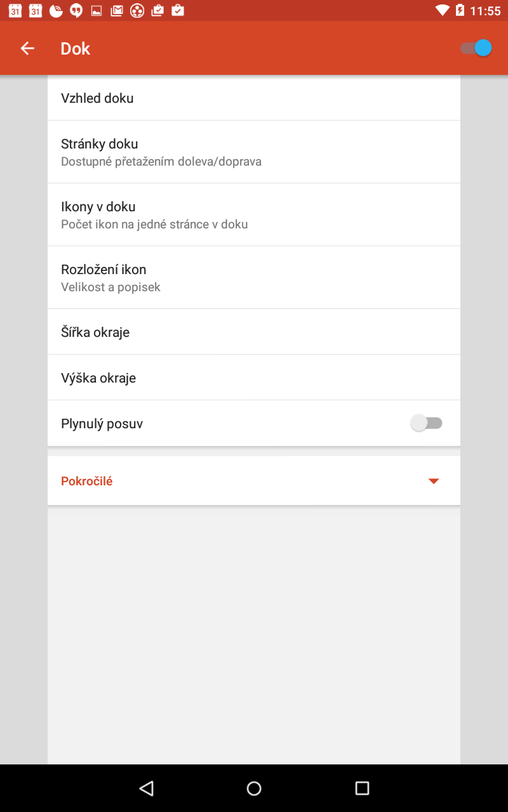Viewport: 508px width, 812px height.
Task: Open the Gmail notification icon
Action: click(x=117, y=10)
